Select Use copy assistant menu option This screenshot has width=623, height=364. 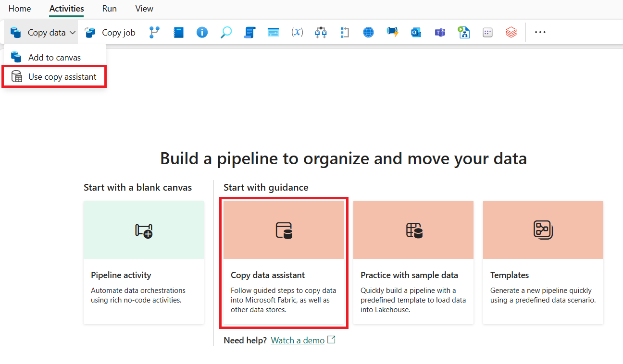[62, 77]
